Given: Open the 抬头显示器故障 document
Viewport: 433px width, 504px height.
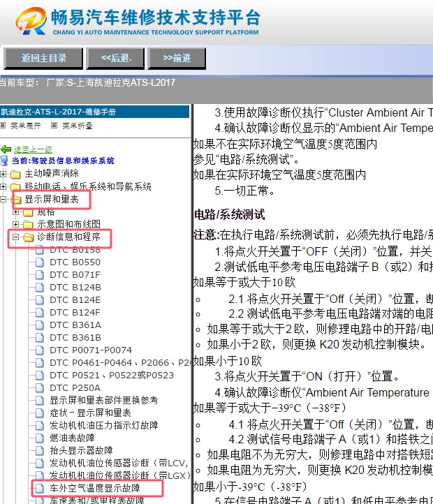Looking at the screenshot, I should [81, 450].
